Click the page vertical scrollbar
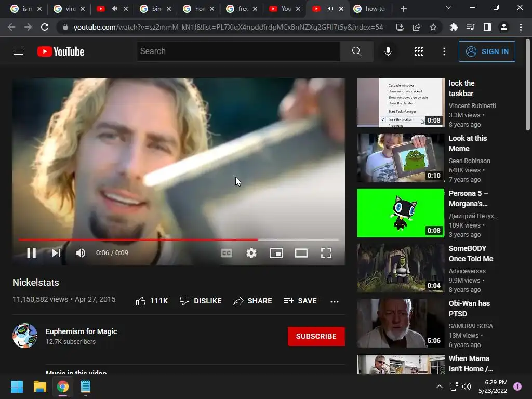The height and width of the screenshot is (399, 532). coord(528,85)
